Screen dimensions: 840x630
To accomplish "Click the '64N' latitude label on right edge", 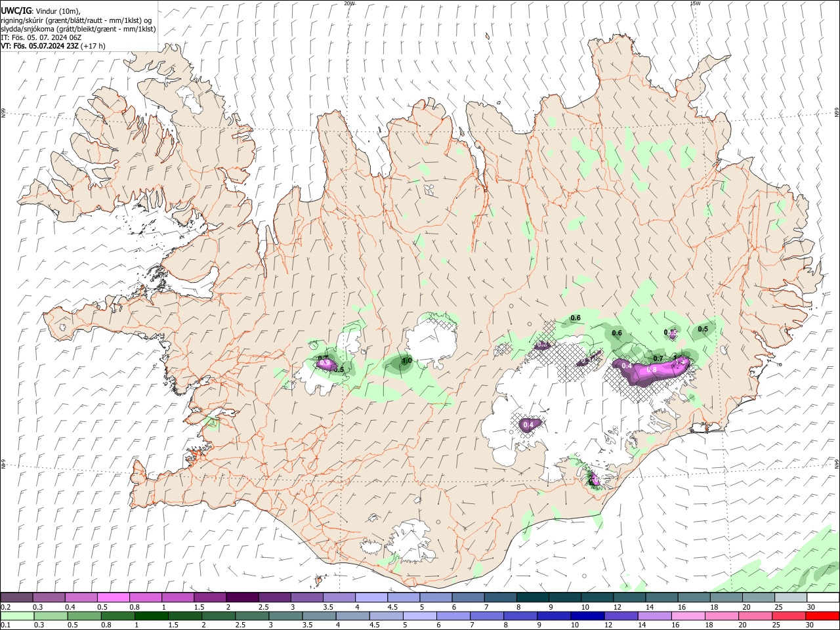I will tap(837, 464).
